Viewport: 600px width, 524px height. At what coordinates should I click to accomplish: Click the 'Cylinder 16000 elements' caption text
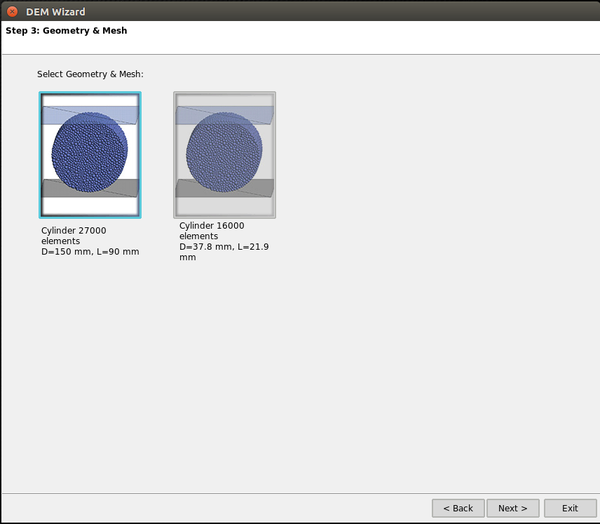click(x=211, y=231)
